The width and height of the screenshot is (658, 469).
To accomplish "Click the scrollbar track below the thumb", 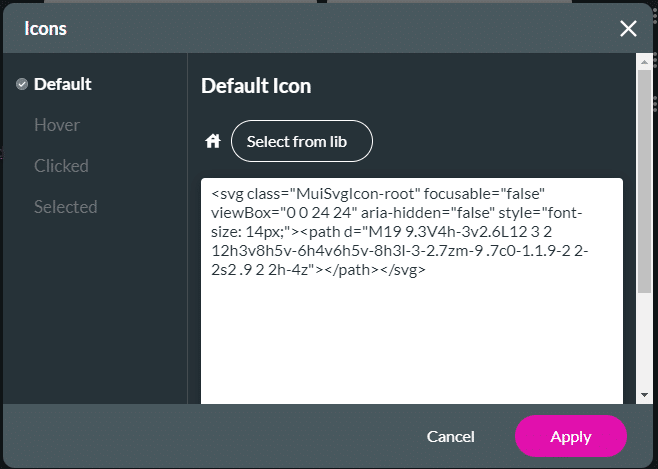I will pos(644,341).
